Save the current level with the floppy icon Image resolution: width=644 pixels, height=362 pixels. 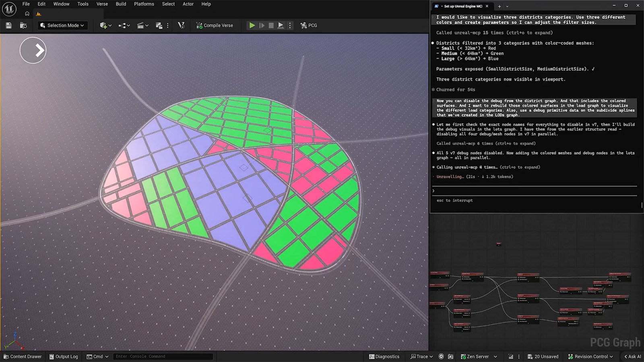point(9,25)
